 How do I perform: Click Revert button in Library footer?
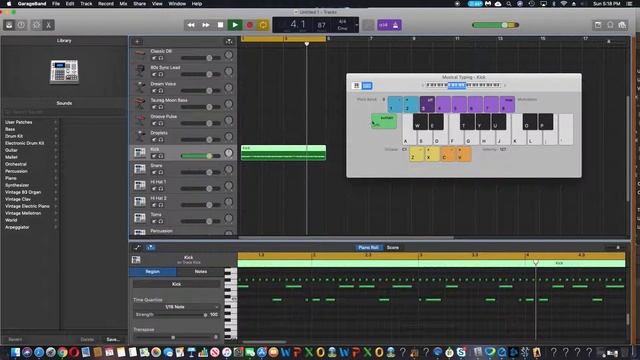point(15,339)
